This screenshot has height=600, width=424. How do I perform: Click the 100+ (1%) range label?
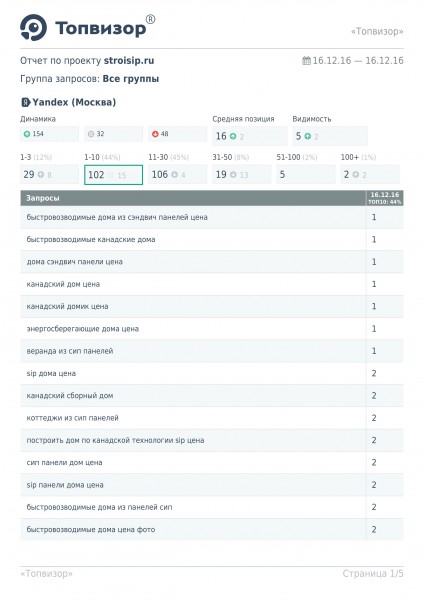[358, 157]
